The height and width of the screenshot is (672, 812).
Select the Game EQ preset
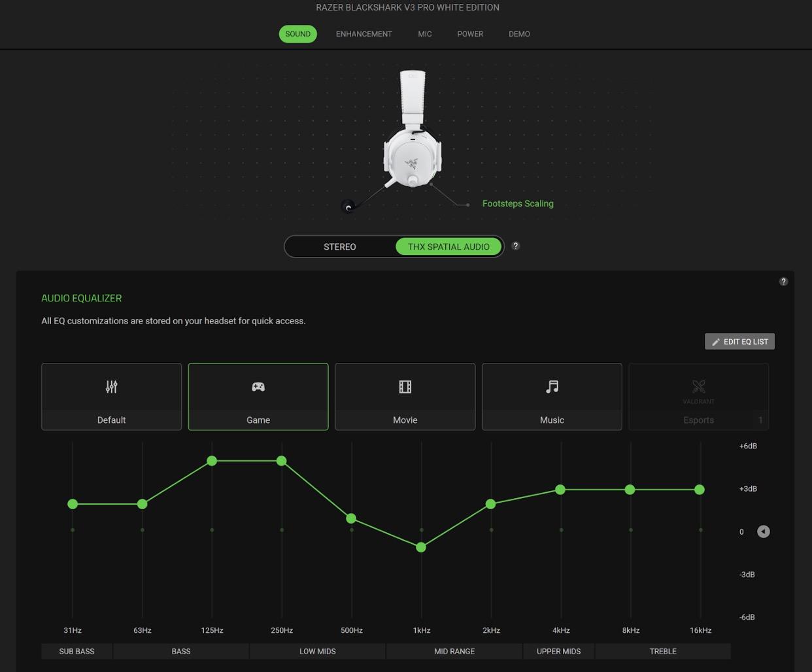coord(258,397)
